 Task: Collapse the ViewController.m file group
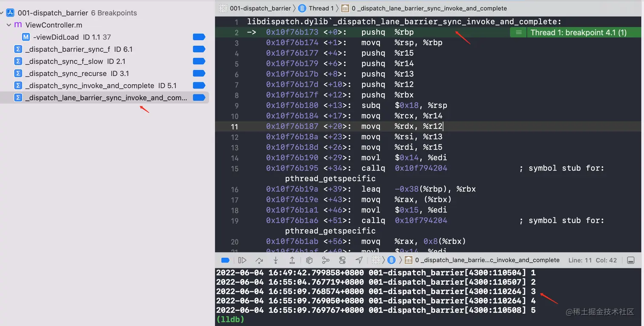point(9,25)
